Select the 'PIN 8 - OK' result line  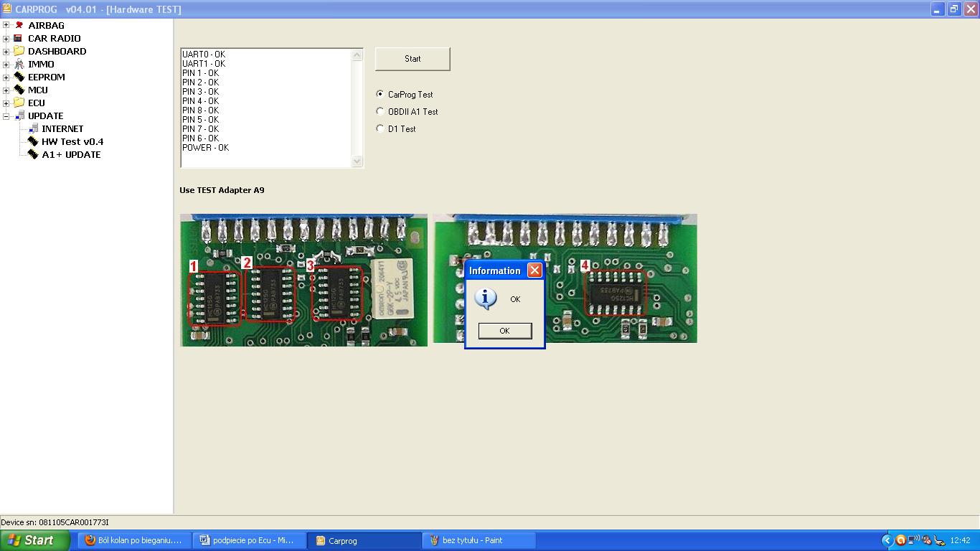tap(201, 110)
